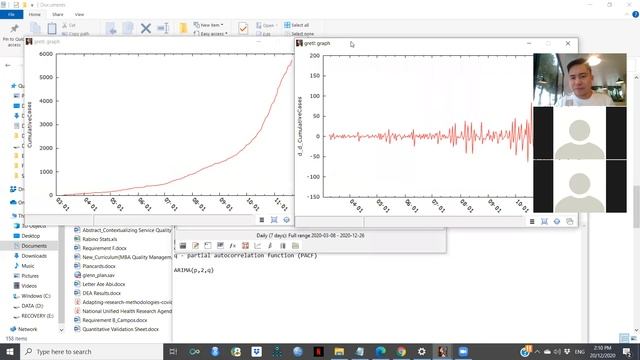This screenshot has width=640, height=360.
Task: Click the blue globe icon in left gretl graph
Action: pyautogui.click(x=287, y=220)
